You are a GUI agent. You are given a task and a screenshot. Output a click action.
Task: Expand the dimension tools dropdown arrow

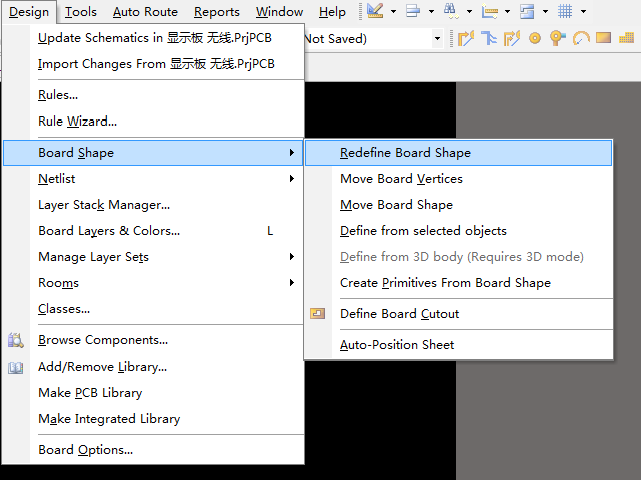507,11
